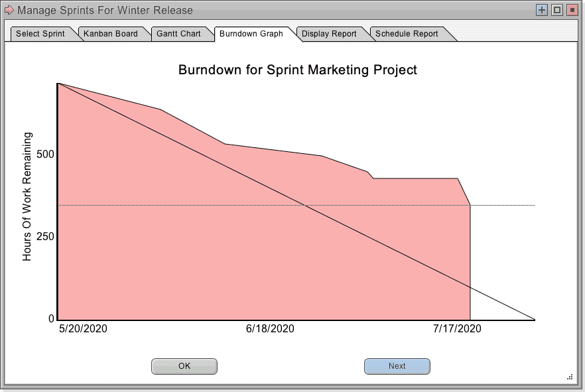Click the 0 hours axis label
This screenshot has height=392, width=585.
pyautogui.click(x=52, y=318)
